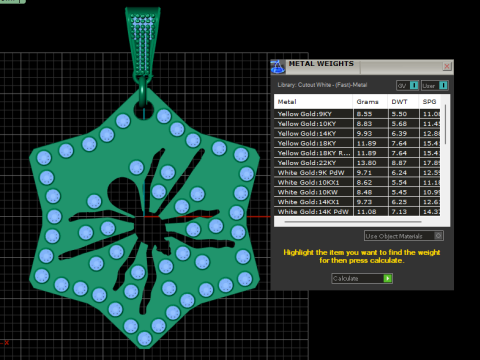The width and height of the screenshot is (480, 360).
Task: Click the 5.54 DWT value
Action: click(399, 182)
